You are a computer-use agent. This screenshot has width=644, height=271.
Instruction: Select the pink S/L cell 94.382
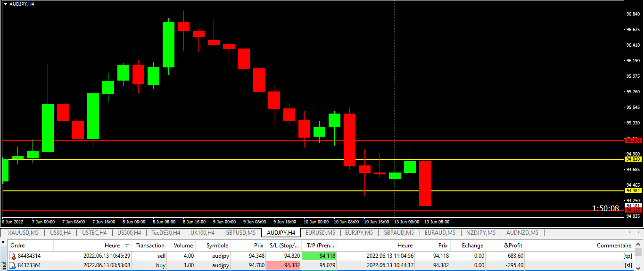[283, 266]
